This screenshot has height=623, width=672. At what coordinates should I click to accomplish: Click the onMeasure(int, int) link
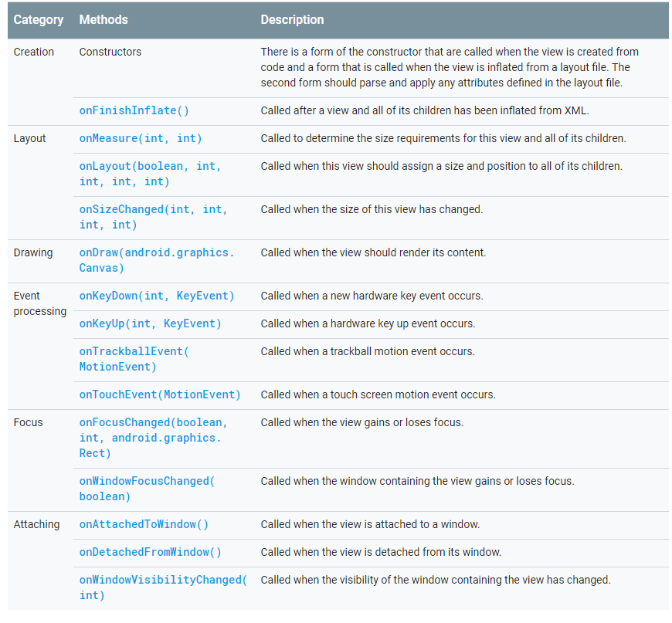140,138
